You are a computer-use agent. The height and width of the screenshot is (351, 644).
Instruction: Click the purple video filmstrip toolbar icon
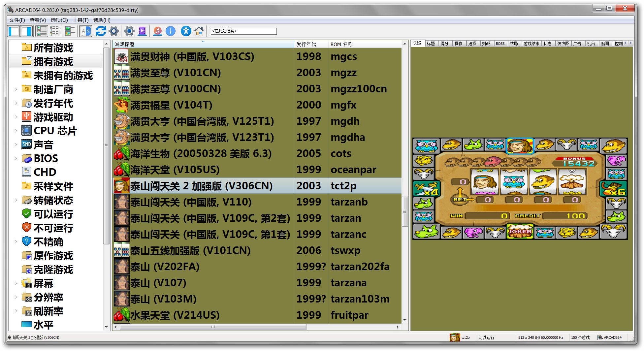(x=142, y=31)
